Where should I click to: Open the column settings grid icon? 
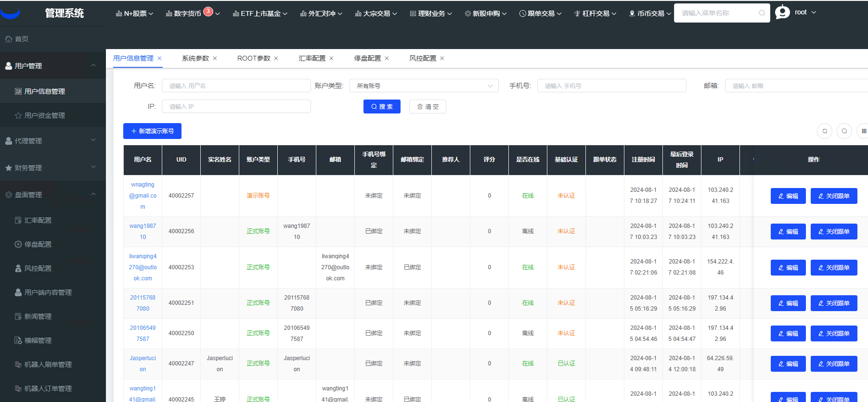click(x=863, y=131)
